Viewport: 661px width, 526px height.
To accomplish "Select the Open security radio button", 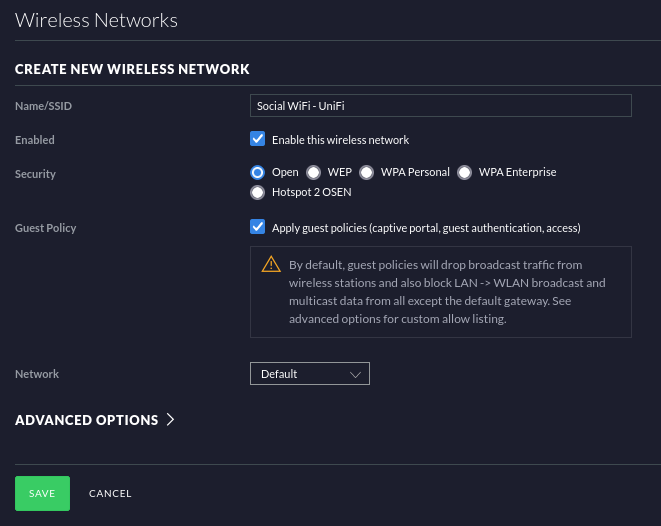I will [x=257, y=172].
